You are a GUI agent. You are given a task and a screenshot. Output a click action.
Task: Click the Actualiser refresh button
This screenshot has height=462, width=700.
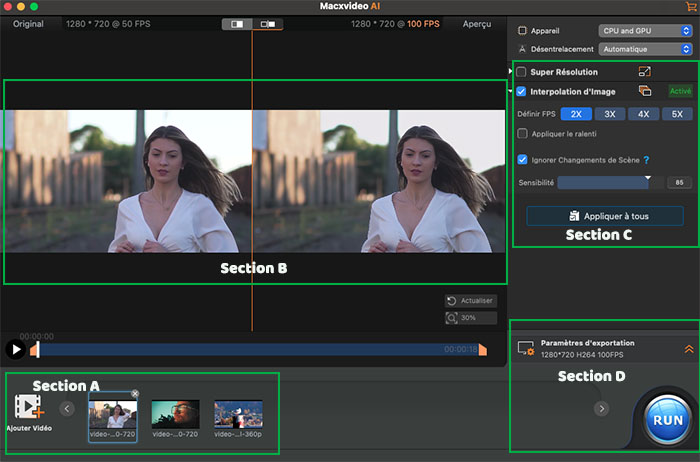pyautogui.click(x=471, y=301)
